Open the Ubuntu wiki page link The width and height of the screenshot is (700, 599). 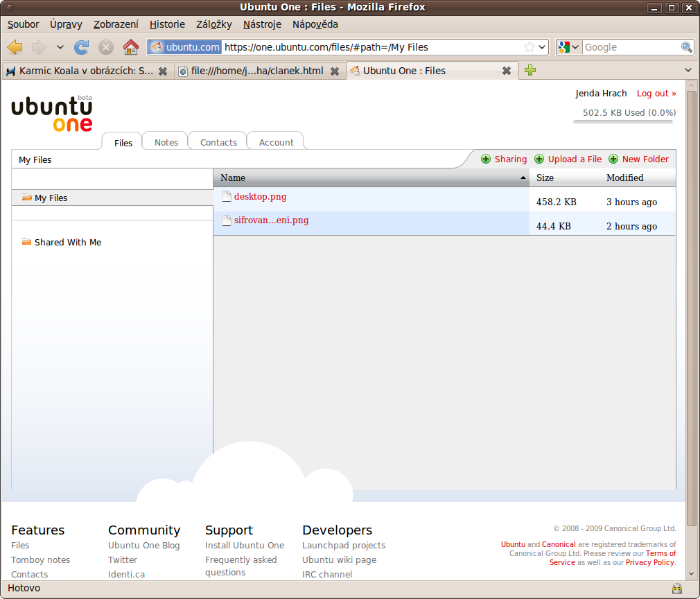(340, 559)
